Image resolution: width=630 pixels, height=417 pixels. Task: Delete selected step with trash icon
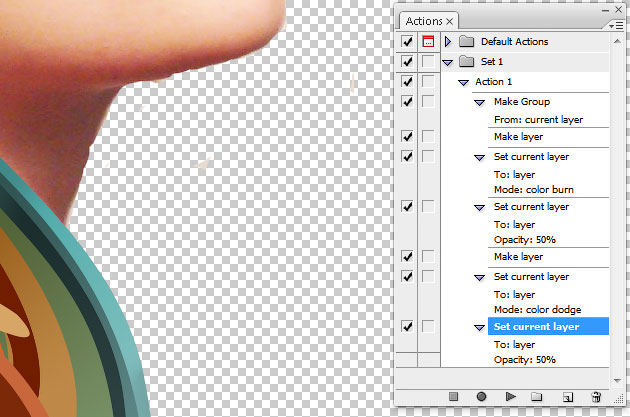[596, 397]
